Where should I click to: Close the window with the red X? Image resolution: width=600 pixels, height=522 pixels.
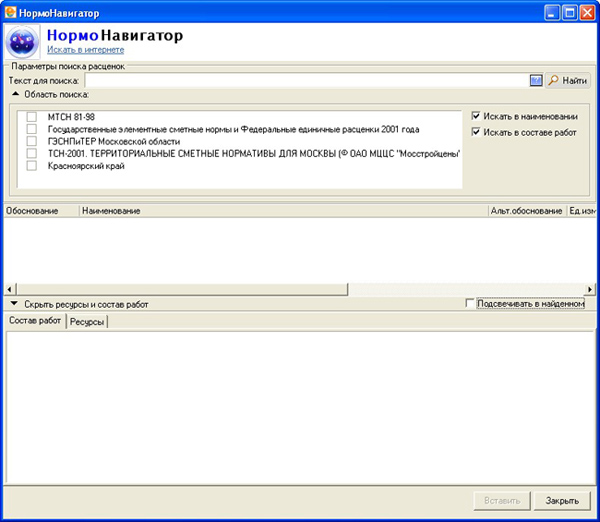pyautogui.click(x=587, y=13)
